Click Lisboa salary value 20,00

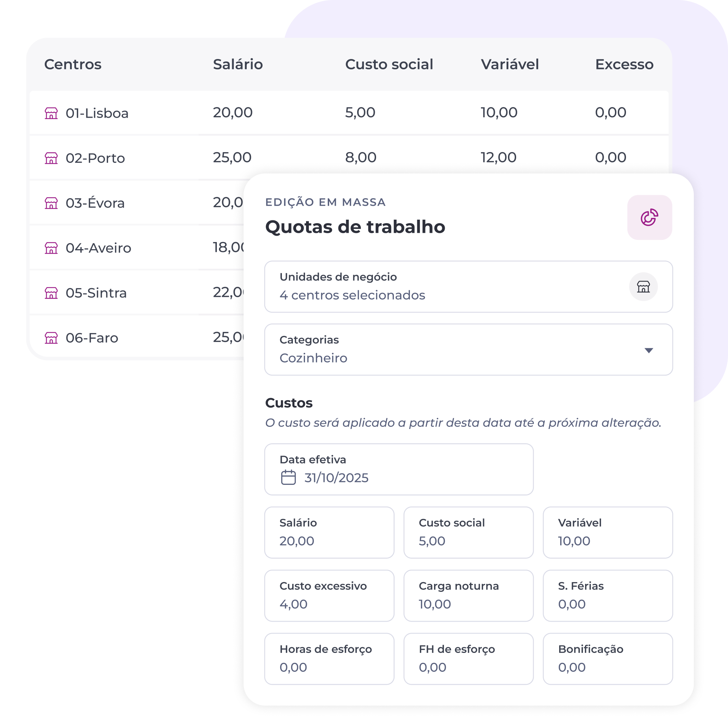coord(232,113)
